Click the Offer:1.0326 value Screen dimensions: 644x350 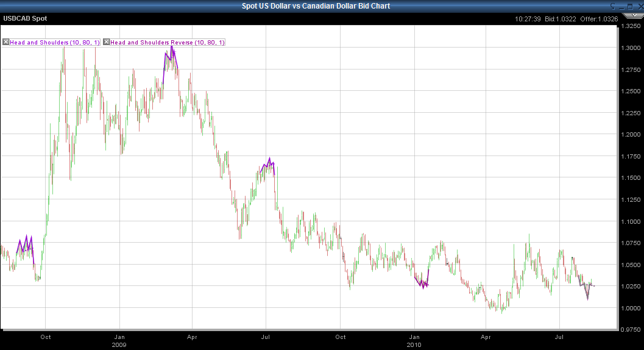tap(599, 19)
